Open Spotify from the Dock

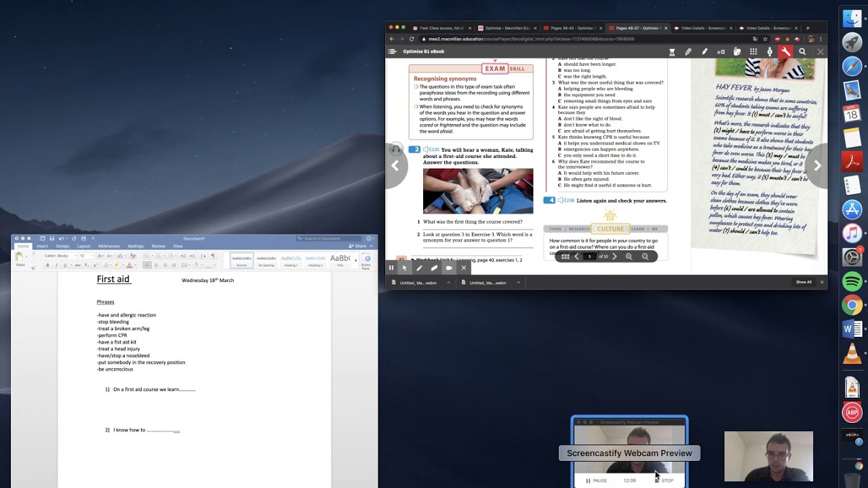pyautogui.click(x=852, y=281)
